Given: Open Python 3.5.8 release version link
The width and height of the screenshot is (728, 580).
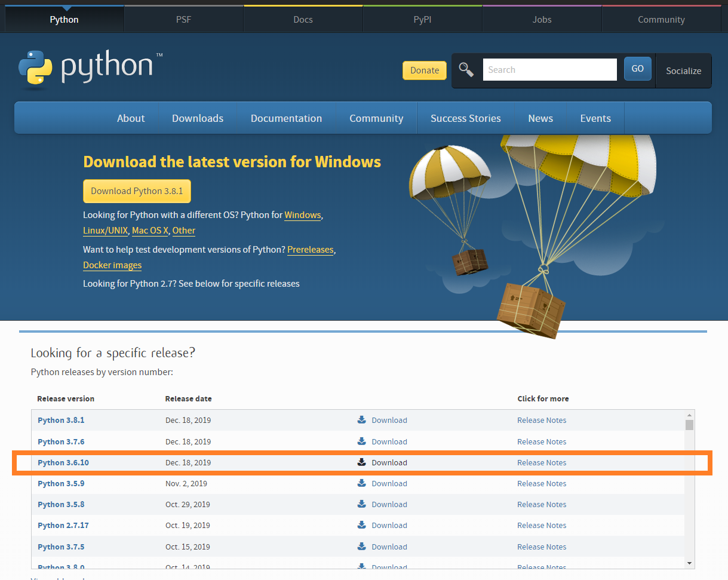Looking at the screenshot, I should coord(61,504).
